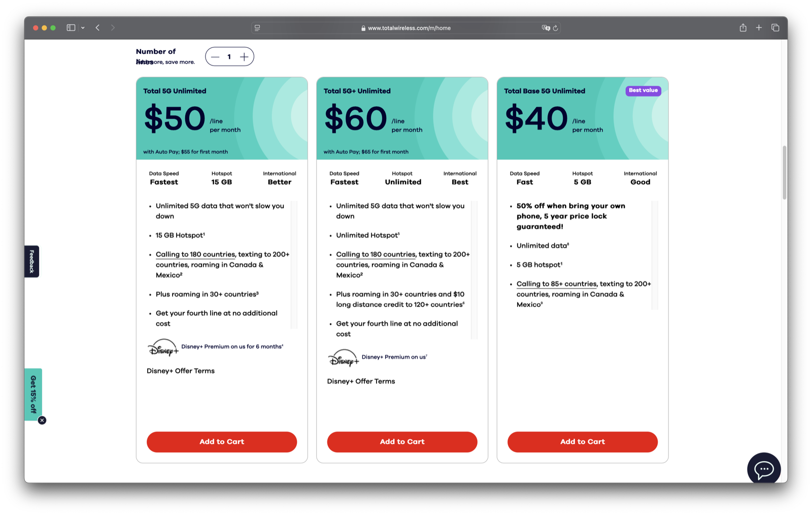The height and width of the screenshot is (515, 812).
Task: Click the address bar URL field
Action: 405,28
